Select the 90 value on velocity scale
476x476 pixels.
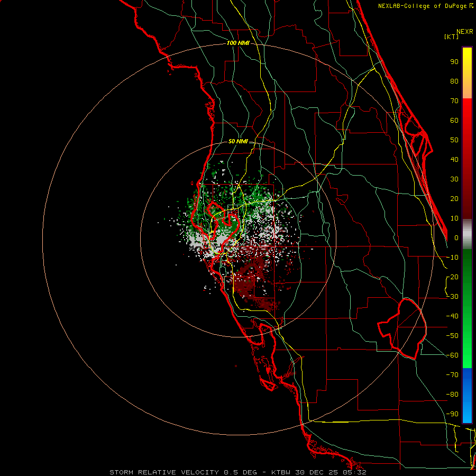pyautogui.click(x=454, y=62)
